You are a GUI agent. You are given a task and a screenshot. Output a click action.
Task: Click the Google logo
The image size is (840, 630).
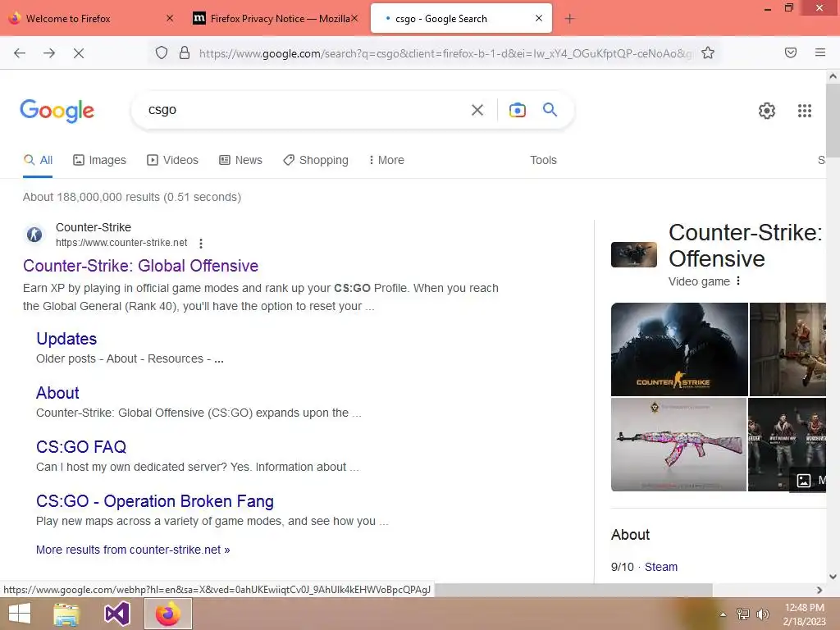pyautogui.click(x=57, y=111)
